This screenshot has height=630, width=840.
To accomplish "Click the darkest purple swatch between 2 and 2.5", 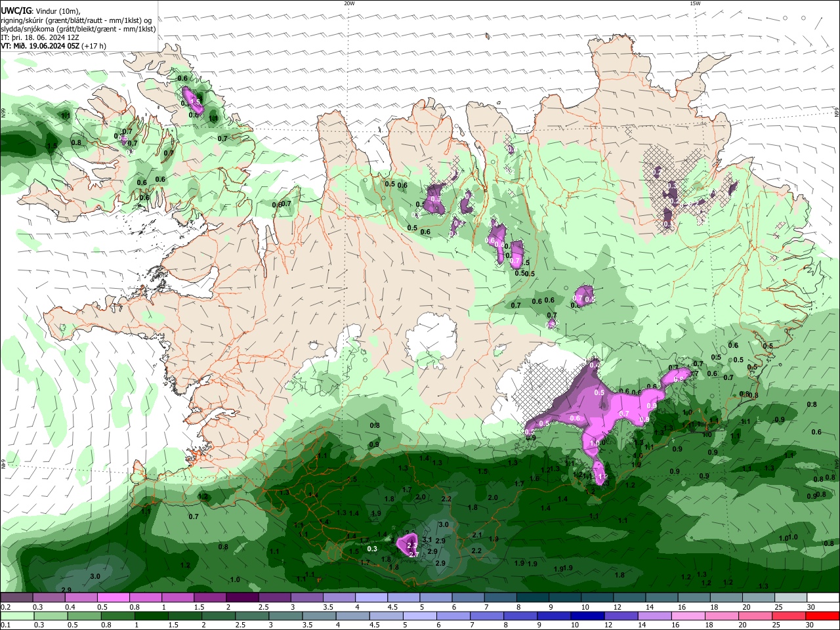I will click(242, 598).
